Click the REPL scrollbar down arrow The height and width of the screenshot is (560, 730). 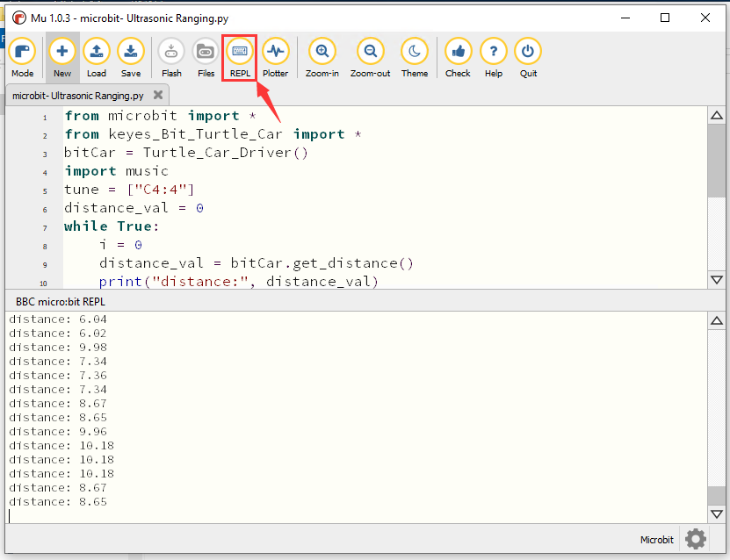(x=717, y=514)
